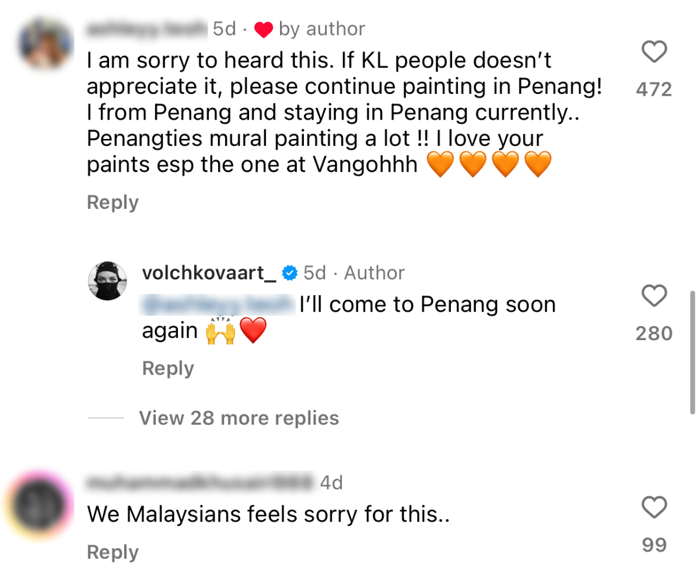Open the volchkovaart_ username link
The image size is (700, 588).
[209, 272]
